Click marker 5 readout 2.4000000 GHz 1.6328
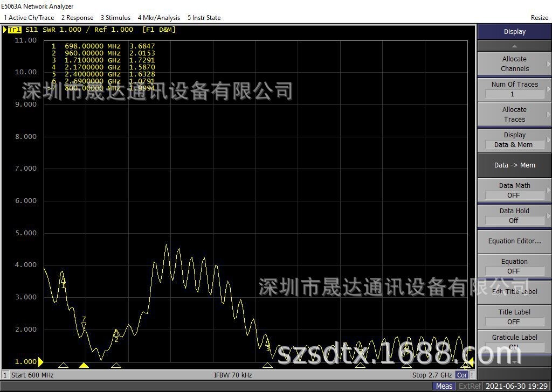 click(103, 74)
